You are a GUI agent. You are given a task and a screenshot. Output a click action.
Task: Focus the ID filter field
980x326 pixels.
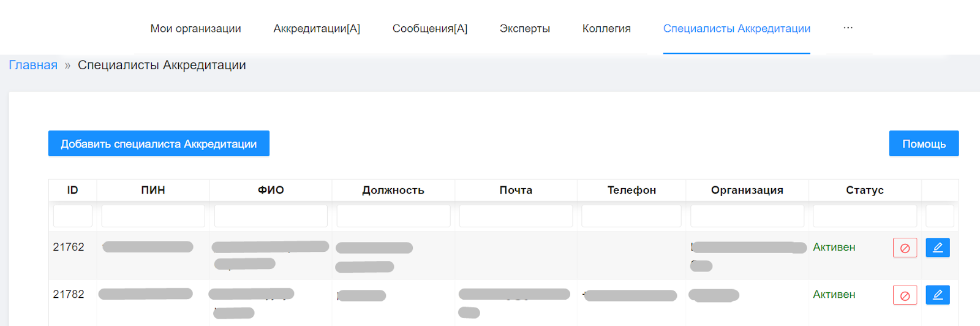tap(73, 216)
